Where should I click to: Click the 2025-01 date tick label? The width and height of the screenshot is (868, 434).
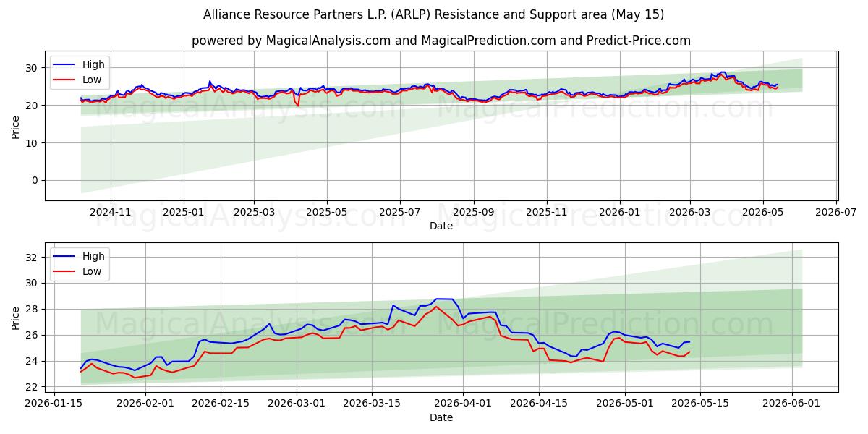pyautogui.click(x=183, y=212)
